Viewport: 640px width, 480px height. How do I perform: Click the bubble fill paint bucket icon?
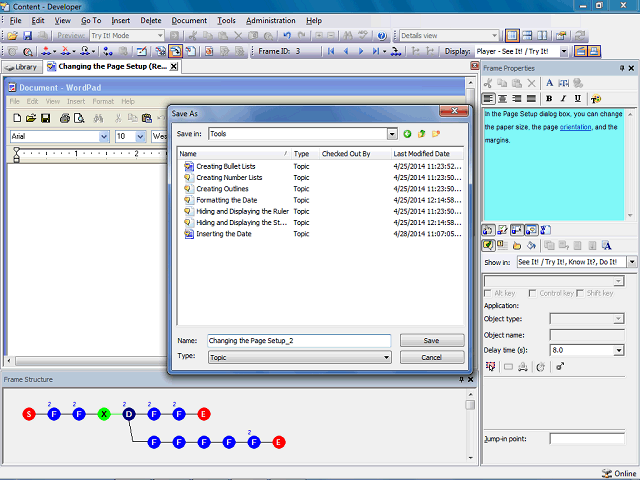tap(531, 245)
